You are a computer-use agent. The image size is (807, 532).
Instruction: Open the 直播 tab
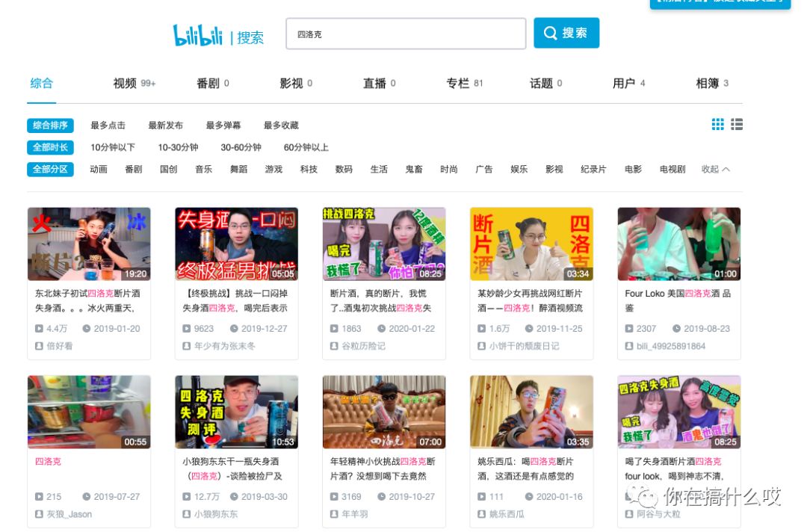coord(380,84)
